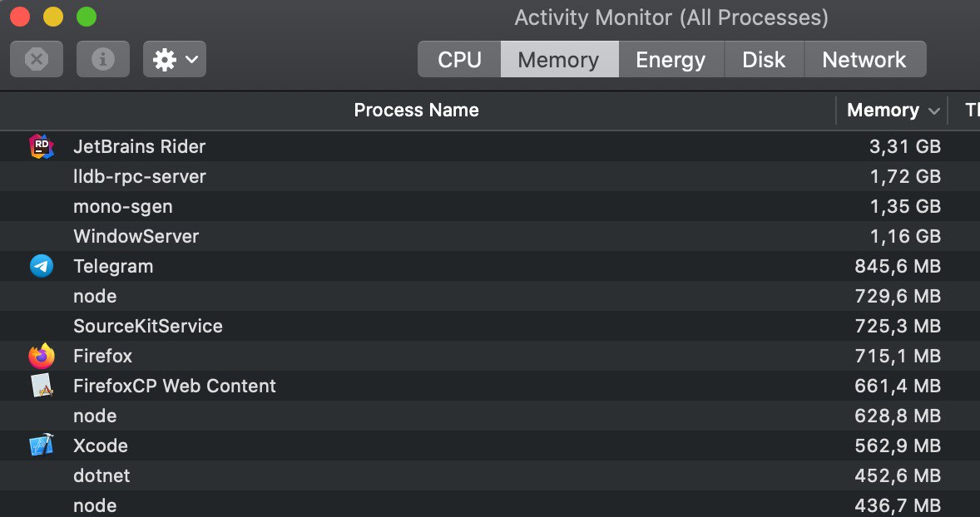Click the stop process X button
Screen dimensions: 980x517
tap(37, 59)
